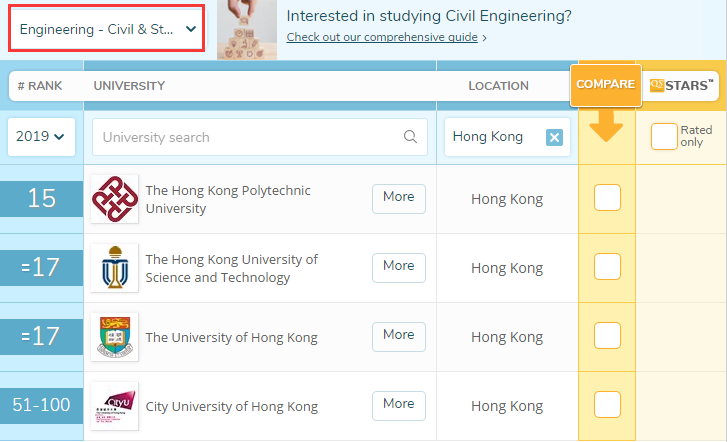Open the comprehensive guide link
This screenshot has width=727, height=442.
click(x=382, y=37)
